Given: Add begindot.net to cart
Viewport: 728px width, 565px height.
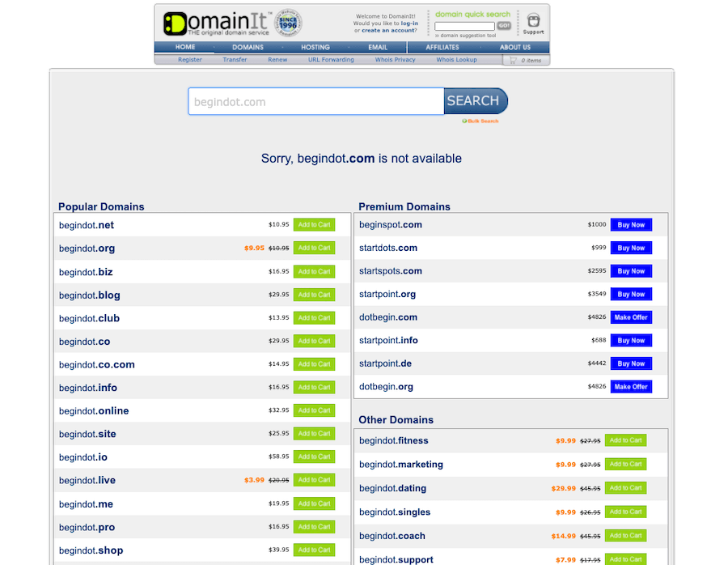Looking at the screenshot, I should point(315,225).
